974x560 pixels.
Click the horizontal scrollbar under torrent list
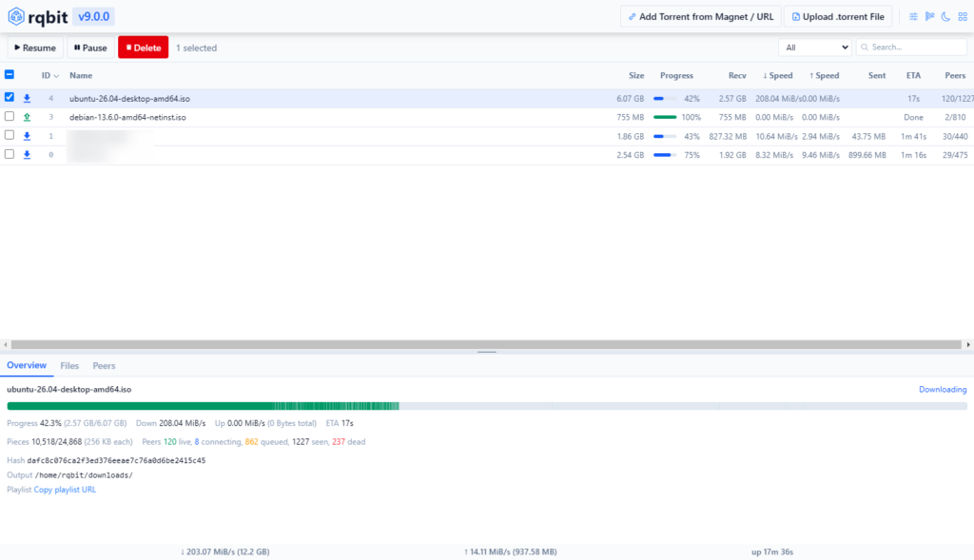pos(486,344)
